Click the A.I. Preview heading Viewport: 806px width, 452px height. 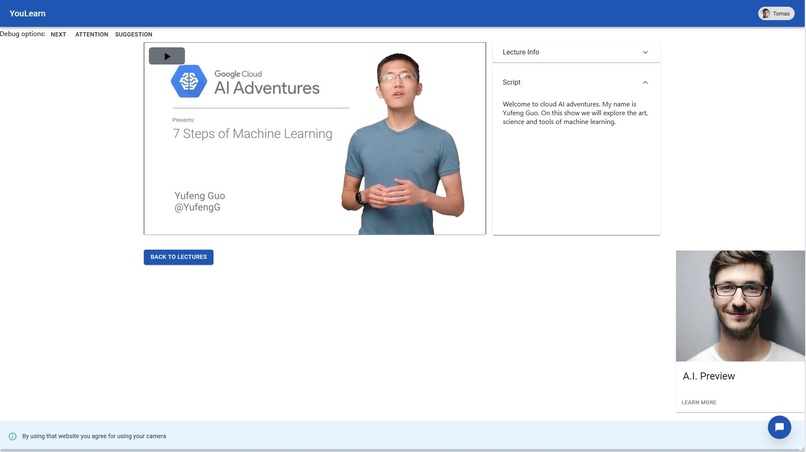coord(708,376)
